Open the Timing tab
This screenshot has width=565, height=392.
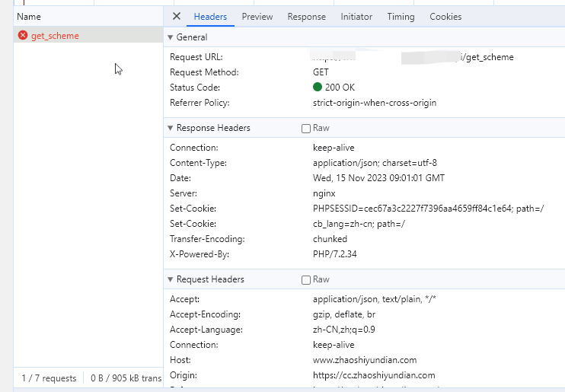click(401, 17)
